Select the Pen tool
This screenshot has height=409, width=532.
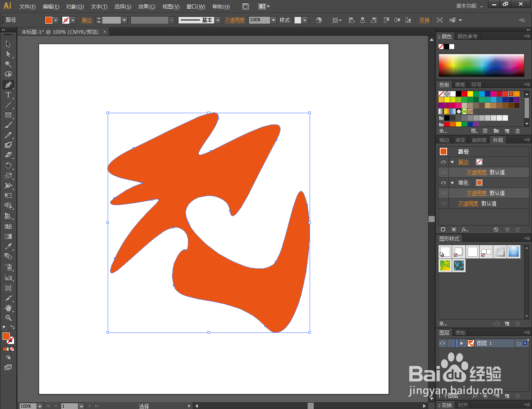pos(8,84)
